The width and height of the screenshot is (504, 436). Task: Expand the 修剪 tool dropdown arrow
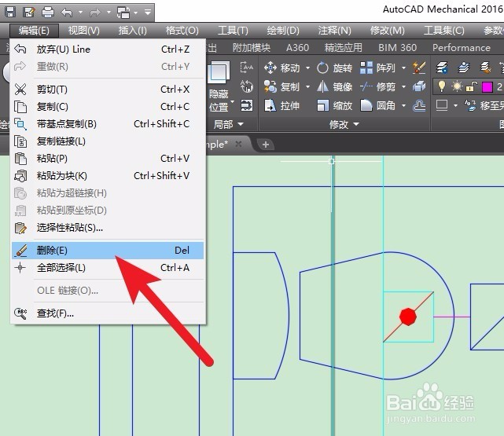(x=403, y=87)
